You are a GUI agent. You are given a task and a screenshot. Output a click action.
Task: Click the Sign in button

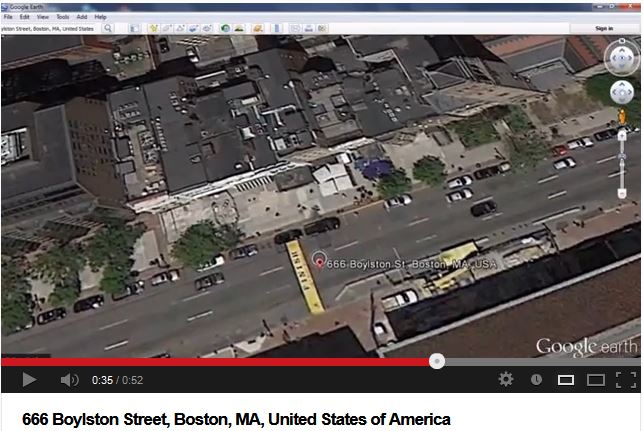604,28
